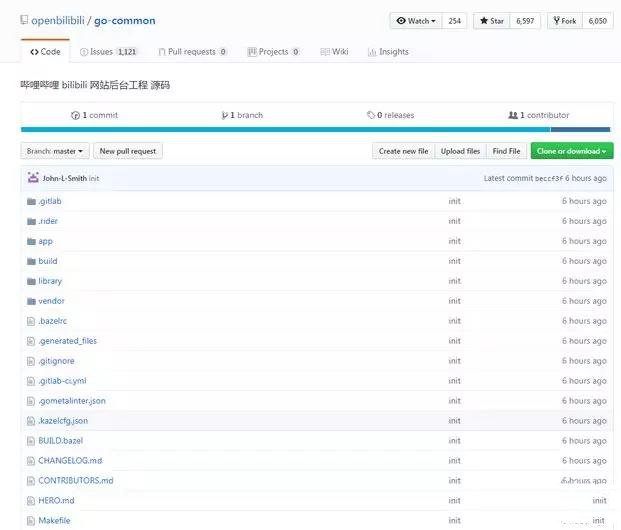Screen dimensions: 621x530
Task: Open the 1 contributor link
Action: pyautogui.click(x=539, y=115)
